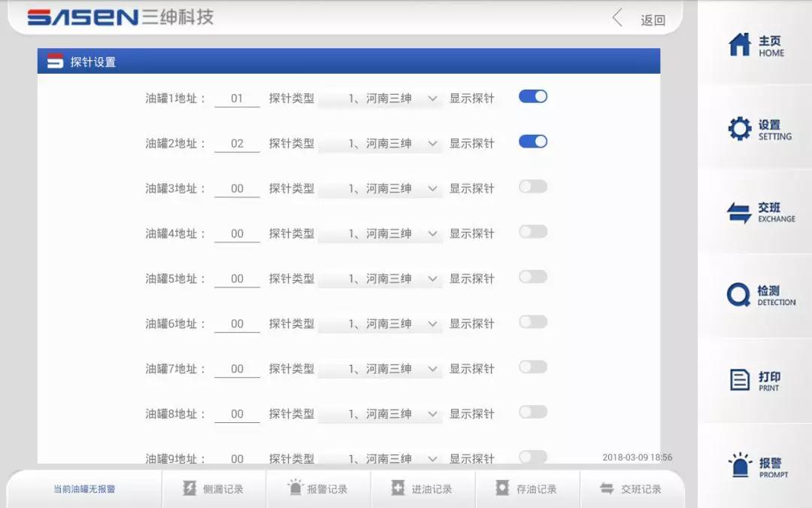Open the SETTING gear icon
This screenshot has width=812, height=508.
(x=740, y=129)
